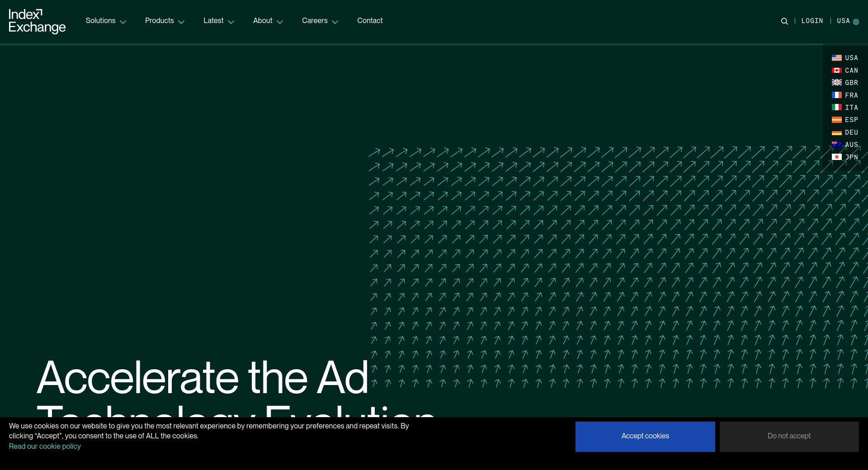Select the Canada flag icon
The height and width of the screenshot is (470, 868).
click(x=836, y=70)
